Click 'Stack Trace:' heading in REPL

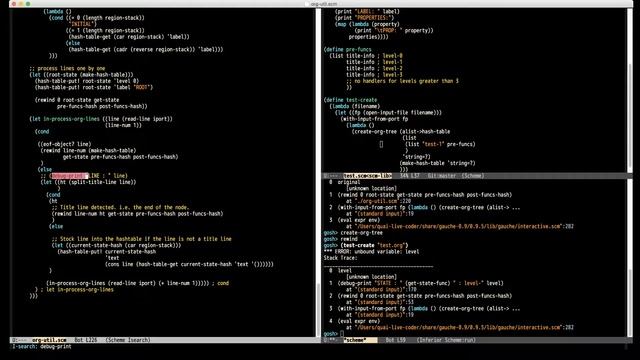coord(340,258)
